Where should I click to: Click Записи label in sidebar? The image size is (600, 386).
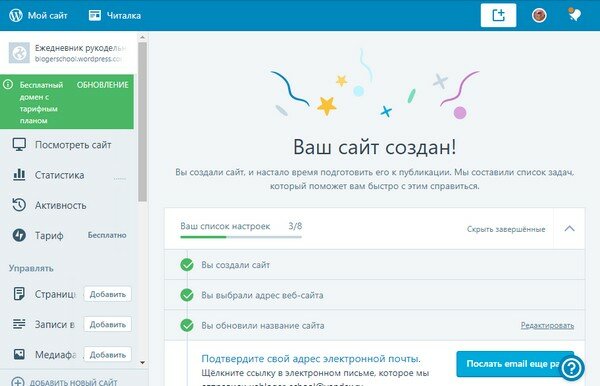click(x=55, y=324)
